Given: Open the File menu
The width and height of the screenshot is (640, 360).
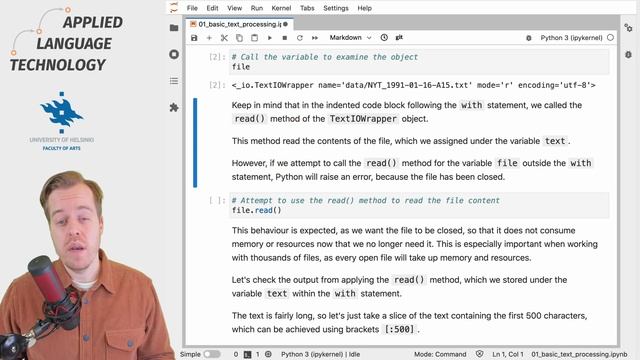Looking at the screenshot, I should pyautogui.click(x=192, y=8).
